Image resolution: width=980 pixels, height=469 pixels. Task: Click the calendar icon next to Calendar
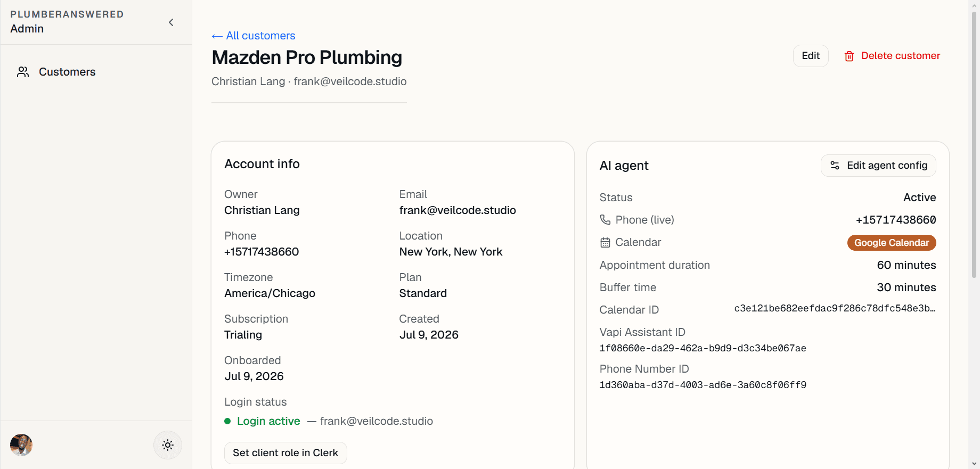click(605, 243)
